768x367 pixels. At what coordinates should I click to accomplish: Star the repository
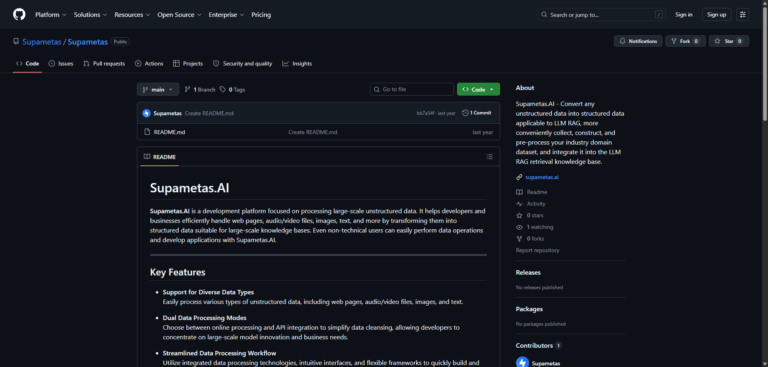pyautogui.click(x=729, y=41)
